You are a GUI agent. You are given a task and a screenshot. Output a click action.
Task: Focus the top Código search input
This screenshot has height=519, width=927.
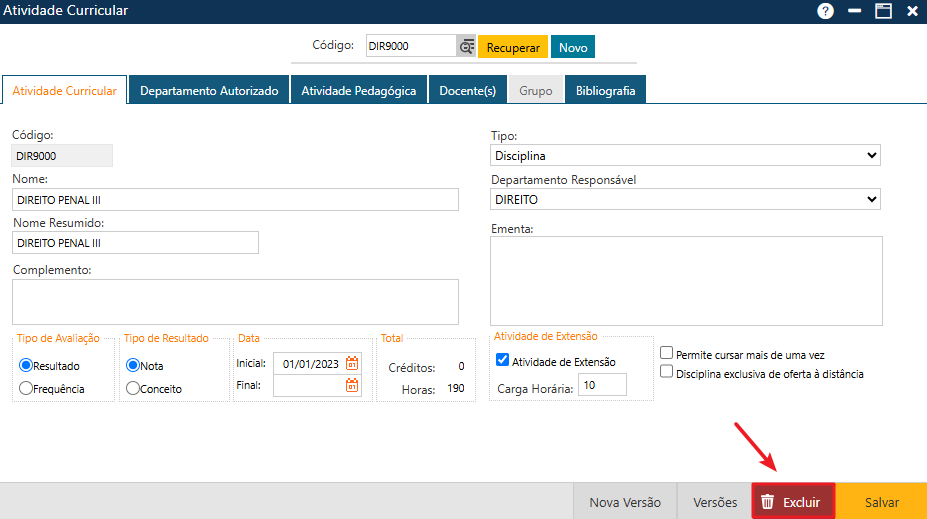click(x=411, y=46)
